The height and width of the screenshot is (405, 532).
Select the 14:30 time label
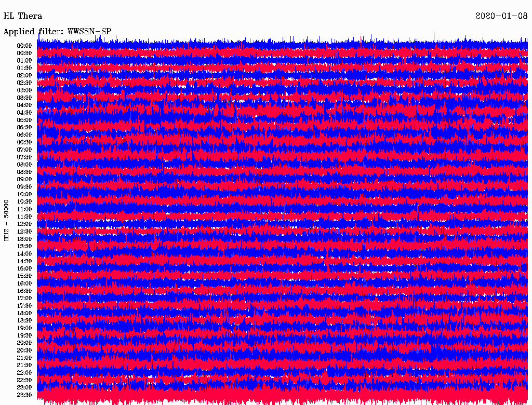tap(24, 262)
